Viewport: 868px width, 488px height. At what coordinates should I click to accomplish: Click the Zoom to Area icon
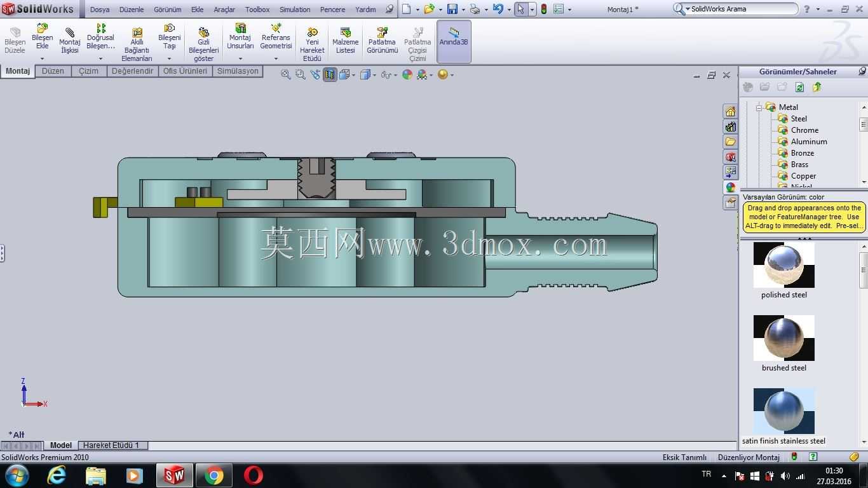click(301, 75)
